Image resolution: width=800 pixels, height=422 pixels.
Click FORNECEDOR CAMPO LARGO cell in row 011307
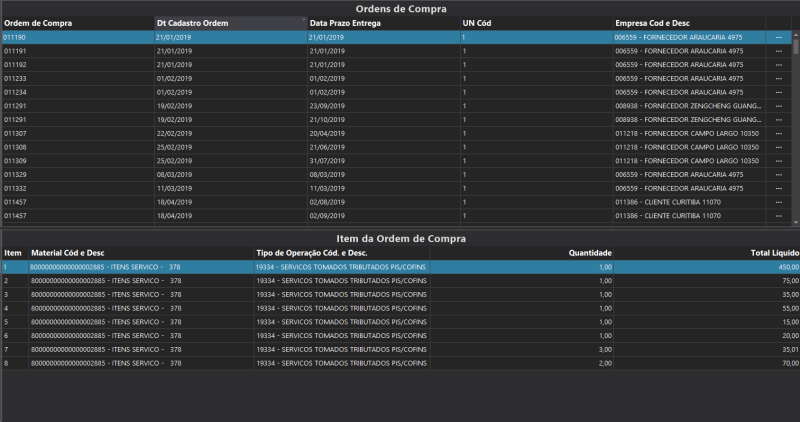click(689, 134)
